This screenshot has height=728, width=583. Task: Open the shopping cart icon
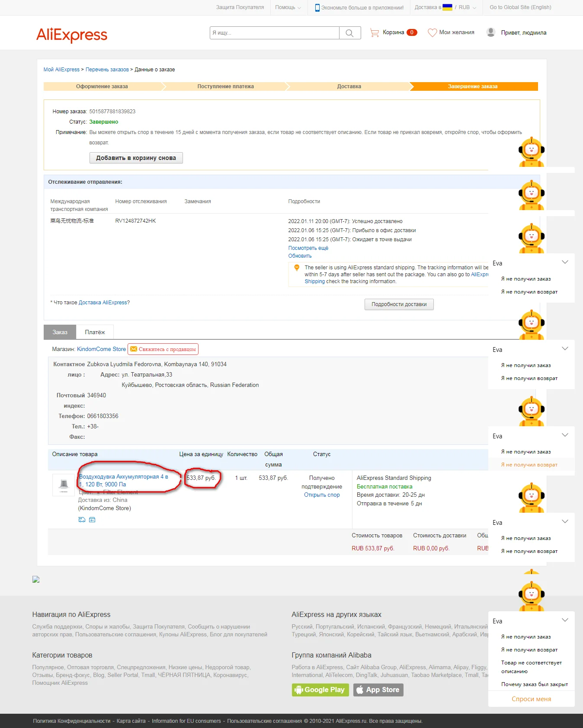375,32
